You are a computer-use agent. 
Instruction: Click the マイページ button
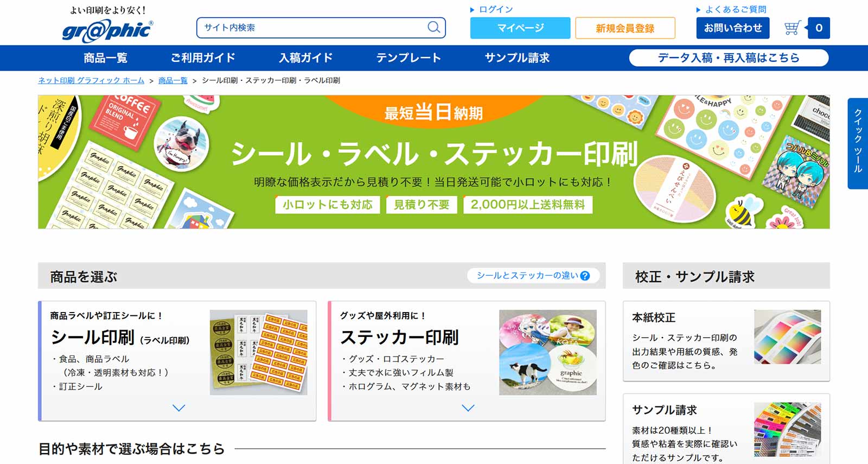(520, 28)
